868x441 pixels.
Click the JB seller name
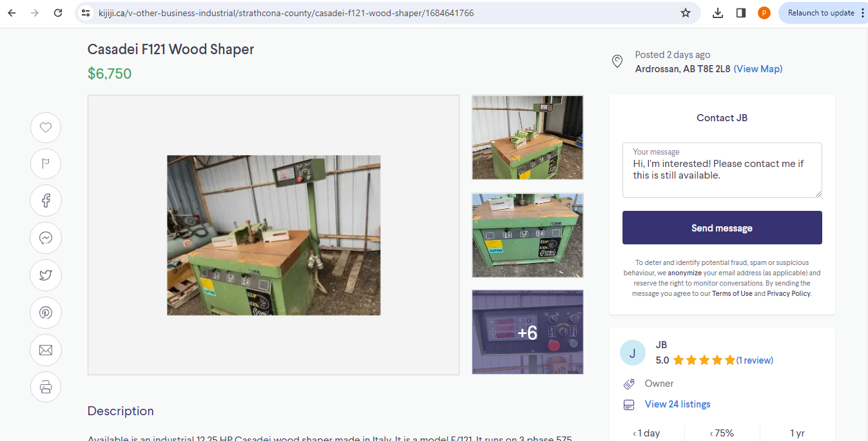pos(661,345)
